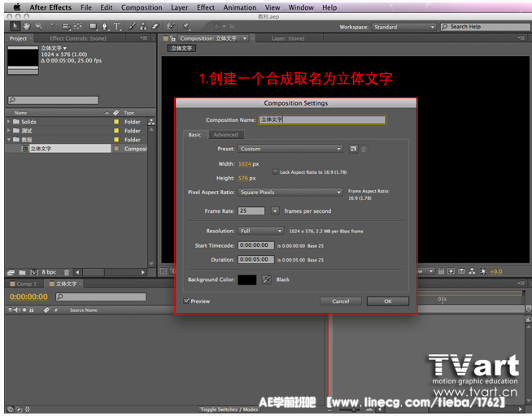Reset exposure aperture icon
The image size is (532, 416).
[x=483, y=271]
